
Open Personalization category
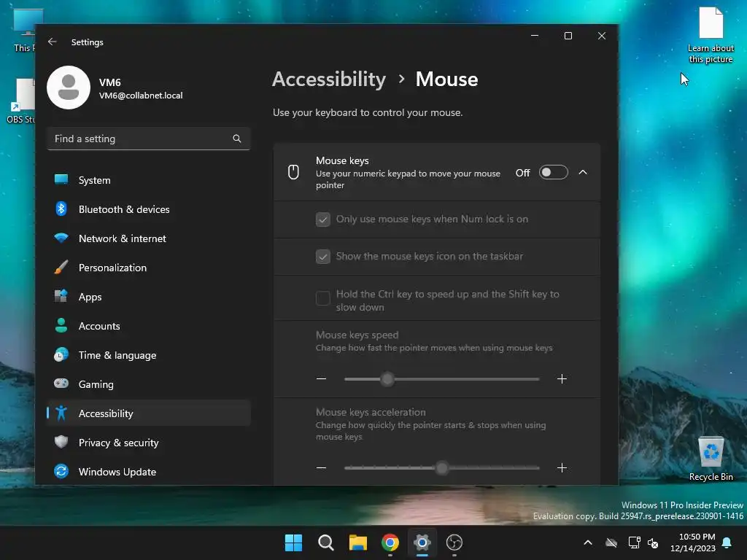point(149,268)
